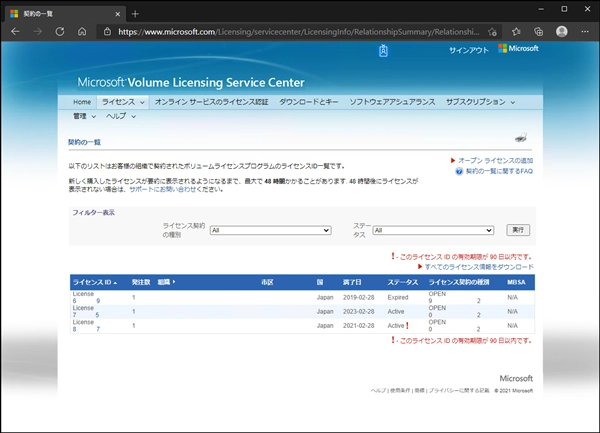Expand the ライセンス menu
This screenshot has height=433, width=600.
pos(123,102)
